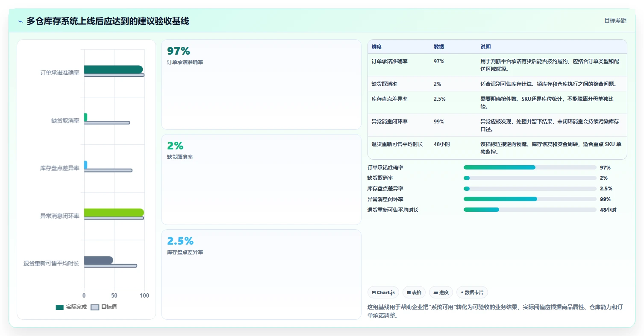Click the 订单承诺准确率 description starting 用于判断平台承诺
Screen dimensions: 644x336
[x=550, y=65]
